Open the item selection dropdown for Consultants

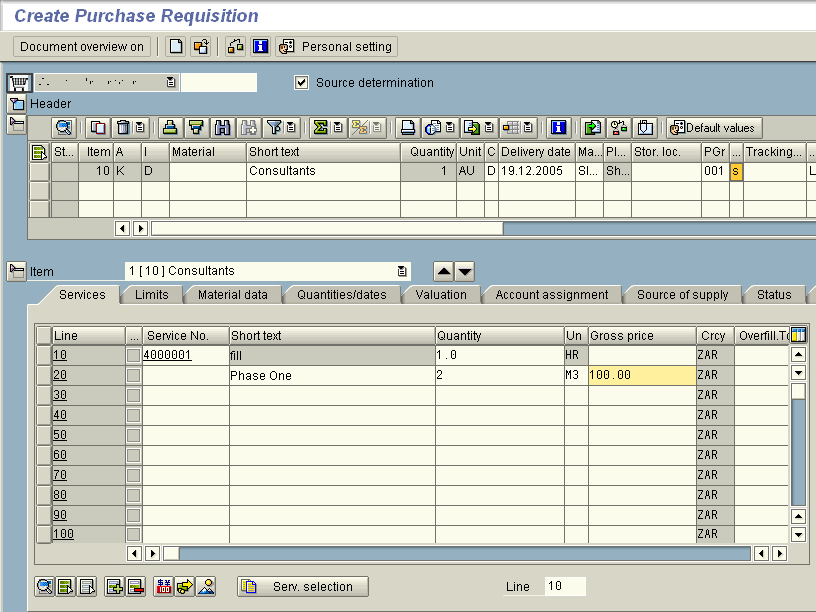click(x=403, y=270)
